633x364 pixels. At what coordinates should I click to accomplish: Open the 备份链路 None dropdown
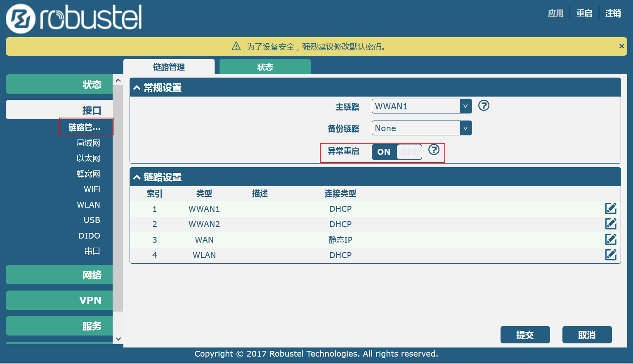[421, 128]
